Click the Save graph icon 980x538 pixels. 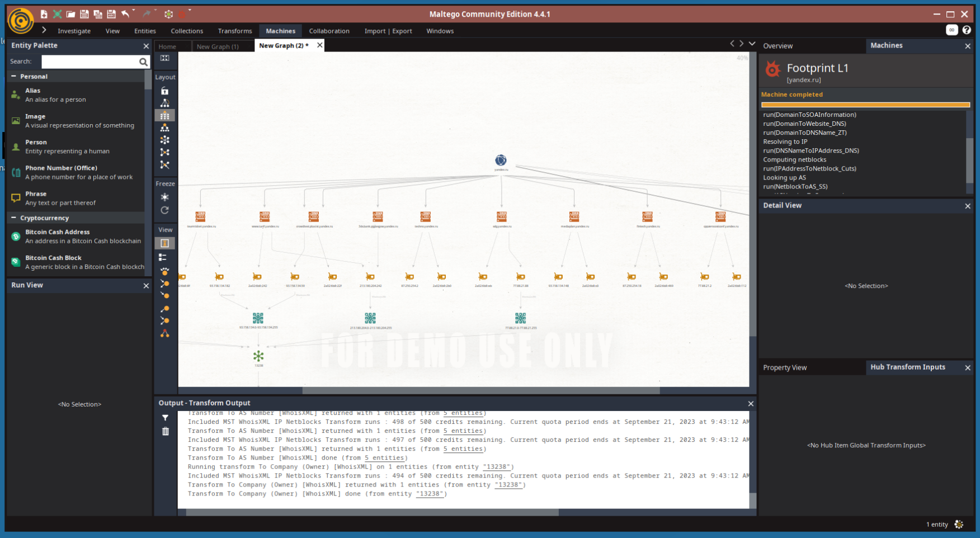84,14
